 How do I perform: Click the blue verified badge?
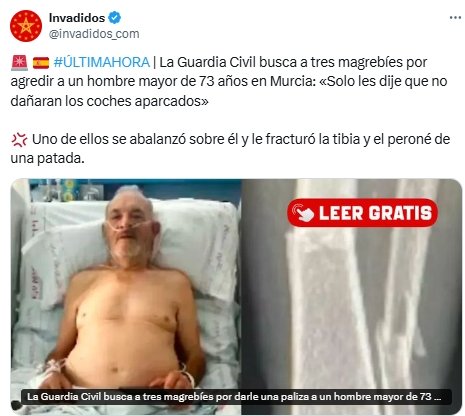click(x=115, y=18)
